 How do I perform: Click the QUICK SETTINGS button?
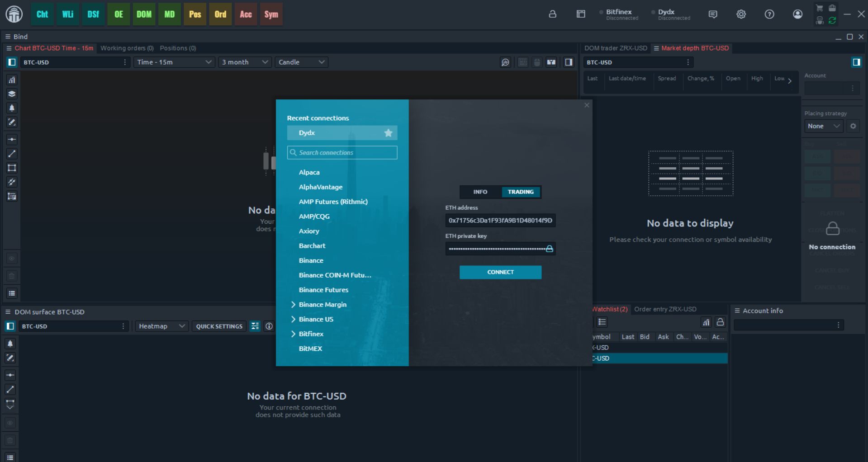coord(219,326)
